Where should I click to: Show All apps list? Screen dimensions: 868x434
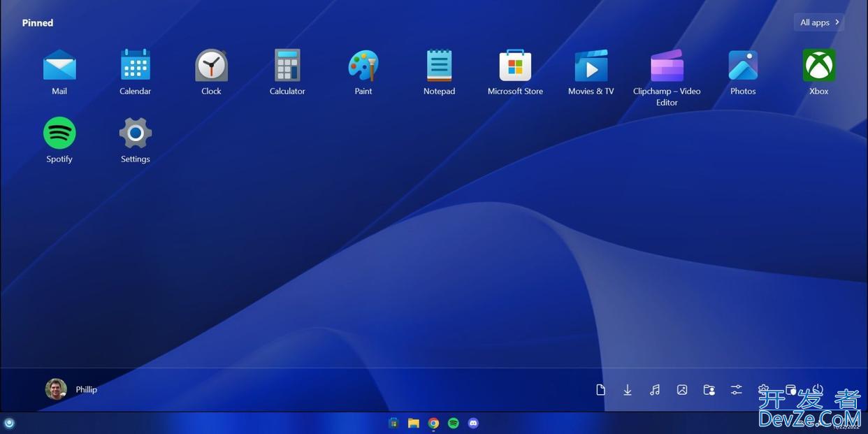pos(819,22)
